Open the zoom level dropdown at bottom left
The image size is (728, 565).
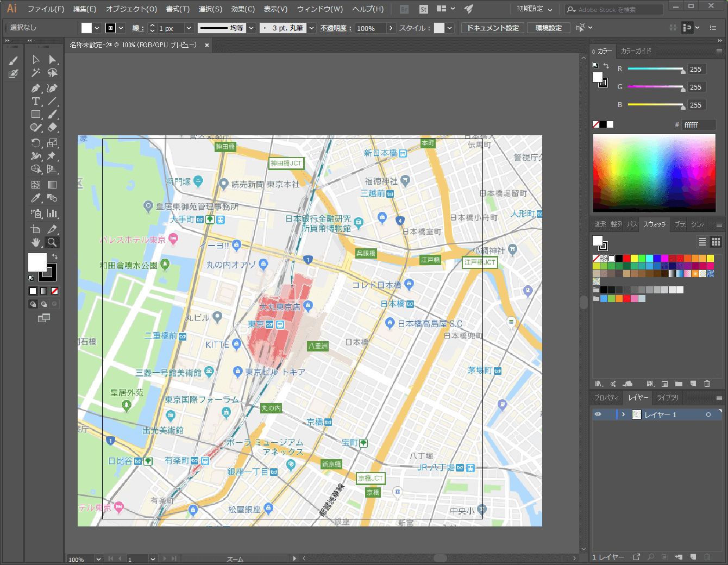point(98,558)
